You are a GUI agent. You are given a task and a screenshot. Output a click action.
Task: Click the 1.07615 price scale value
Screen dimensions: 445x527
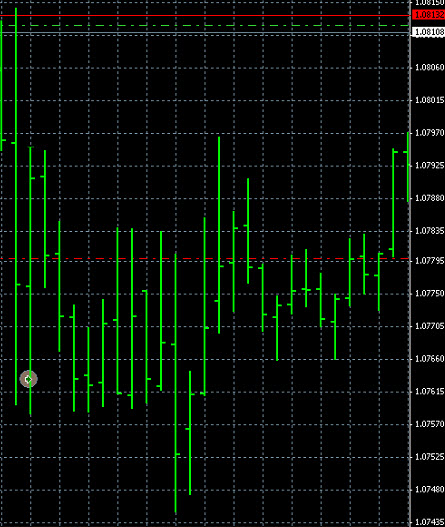click(430, 392)
